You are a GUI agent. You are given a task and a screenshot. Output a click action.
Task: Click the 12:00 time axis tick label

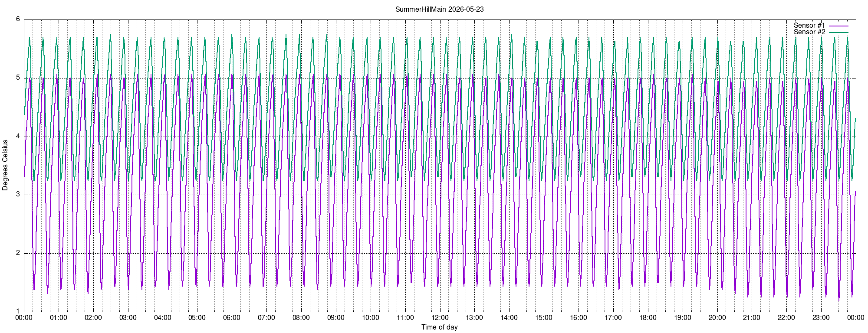pyautogui.click(x=440, y=318)
